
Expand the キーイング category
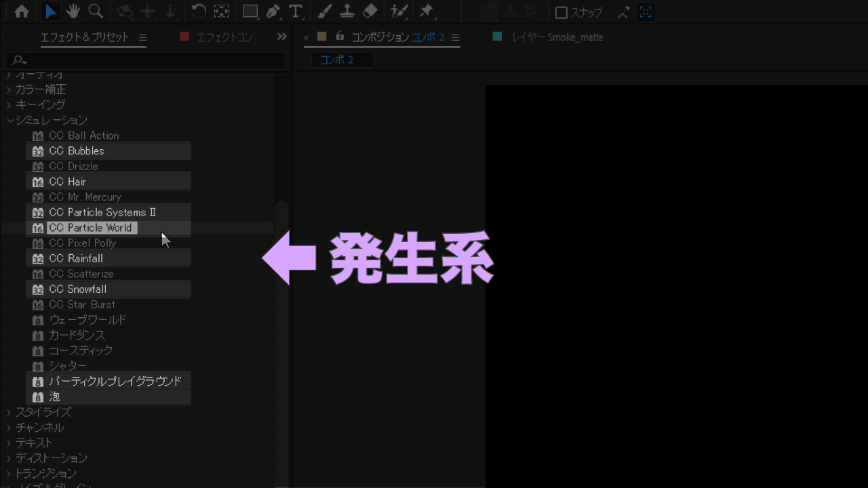[9, 105]
